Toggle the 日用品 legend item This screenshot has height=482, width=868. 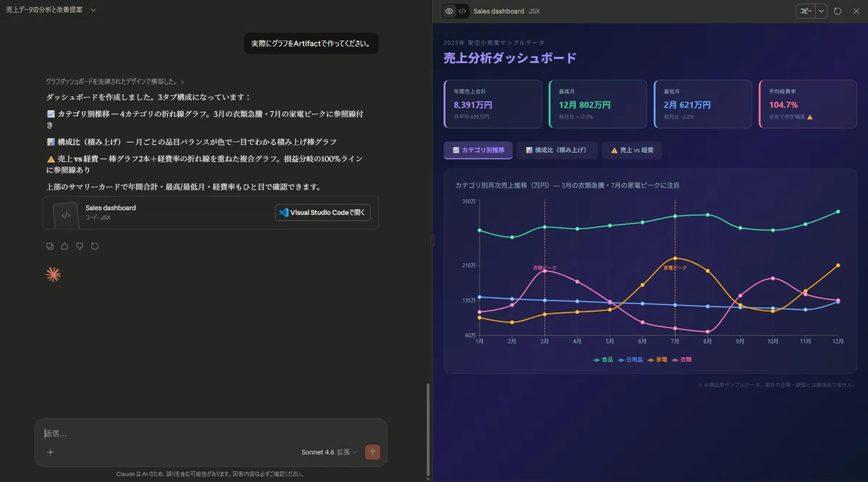pyautogui.click(x=630, y=360)
